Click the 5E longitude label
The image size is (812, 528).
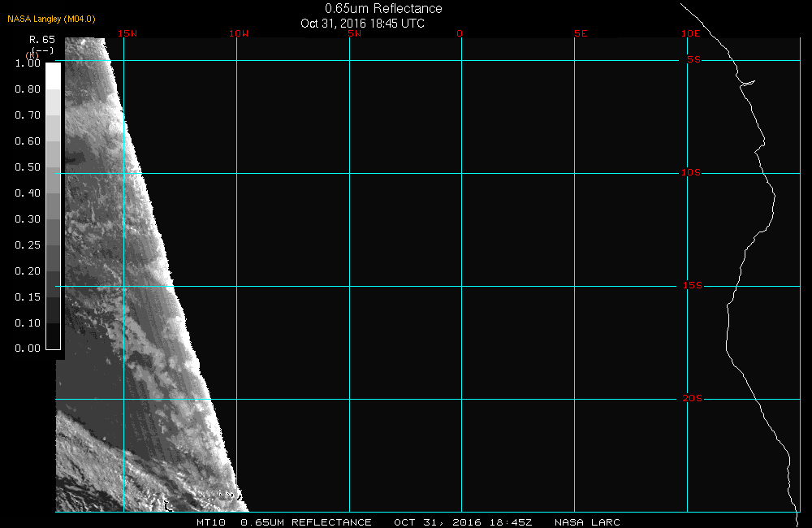(x=580, y=34)
